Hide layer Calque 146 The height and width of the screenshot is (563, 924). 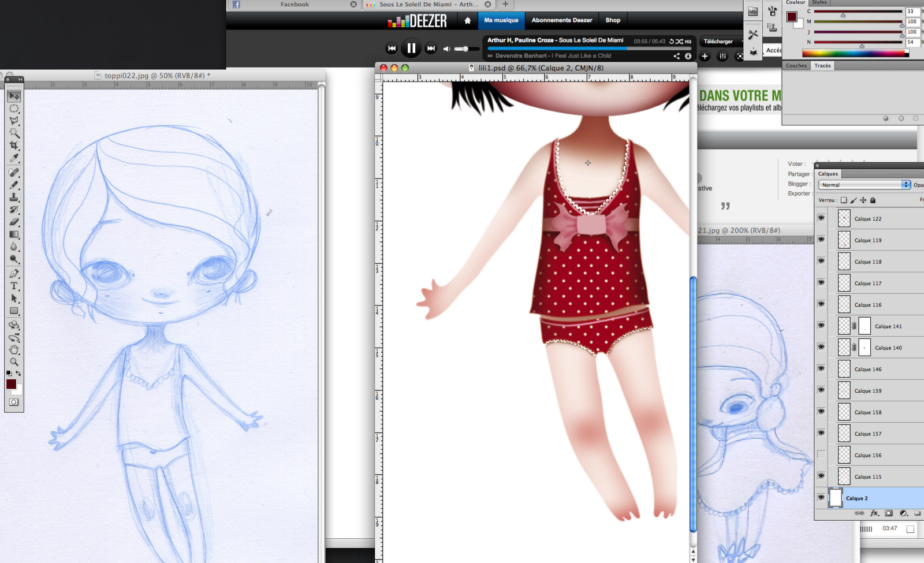[821, 368]
